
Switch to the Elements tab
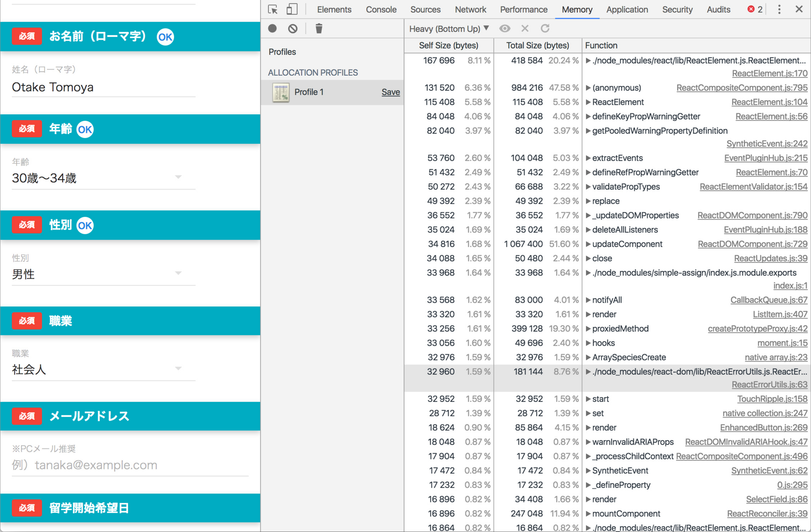334,9
